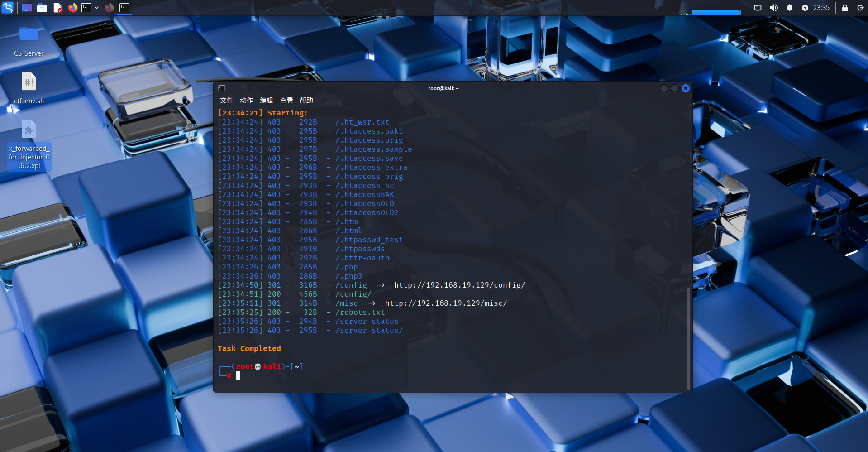This screenshot has width=868, height=452.
Task: Click the 23:35 clock in the panel
Action: [x=821, y=8]
